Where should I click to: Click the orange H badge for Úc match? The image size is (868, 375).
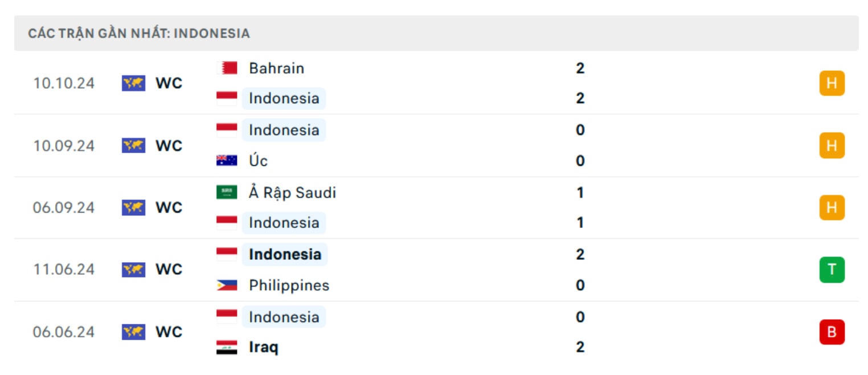(832, 146)
